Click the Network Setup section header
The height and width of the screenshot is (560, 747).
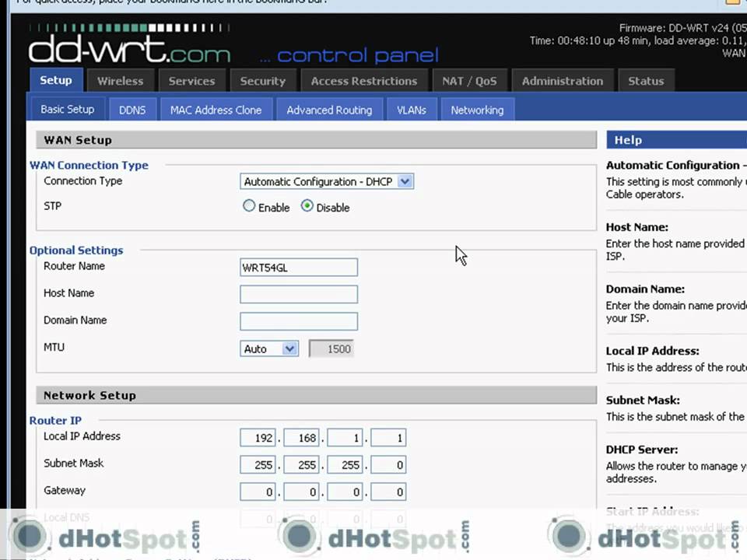[317, 395]
